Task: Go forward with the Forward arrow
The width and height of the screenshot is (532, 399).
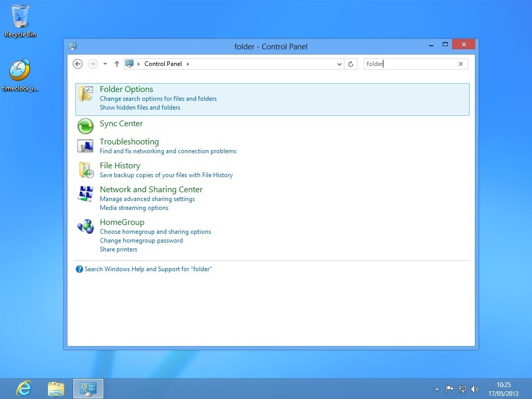Action: pos(92,64)
